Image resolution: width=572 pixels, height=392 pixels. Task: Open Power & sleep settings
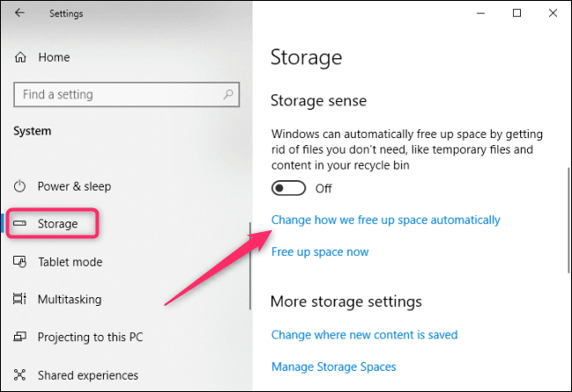click(x=74, y=186)
